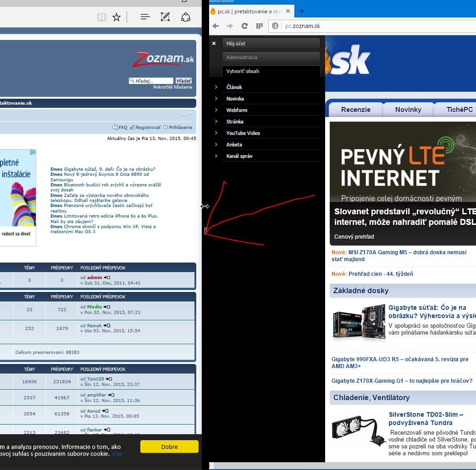Open the Viac link in cookie notice
This screenshot has width=476, height=470.
117,453
